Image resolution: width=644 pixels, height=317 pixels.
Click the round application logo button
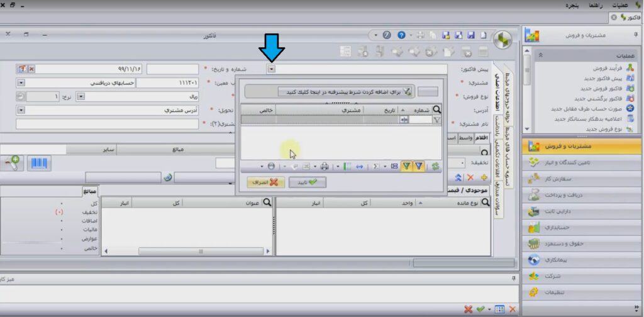[502, 40]
